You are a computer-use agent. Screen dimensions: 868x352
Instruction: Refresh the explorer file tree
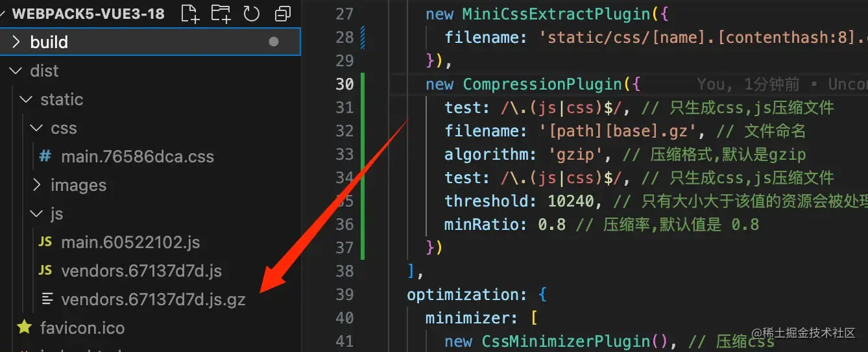click(251, 13)
